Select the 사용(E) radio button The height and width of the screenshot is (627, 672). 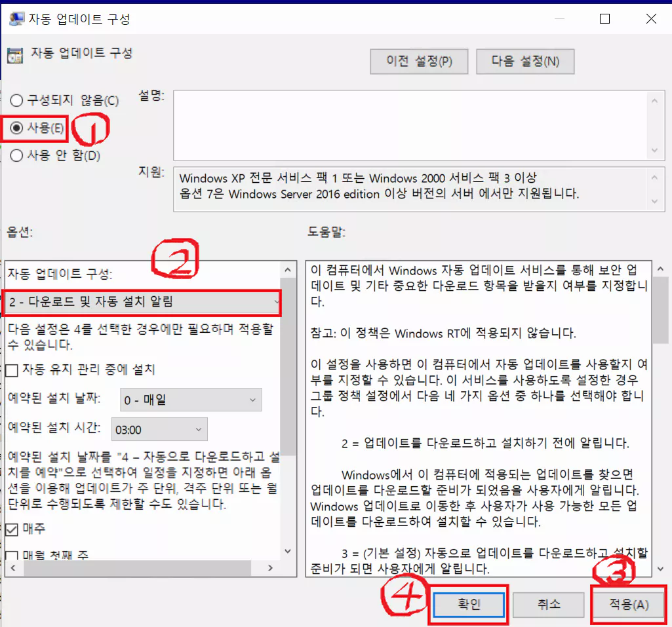tap(15, 128)
